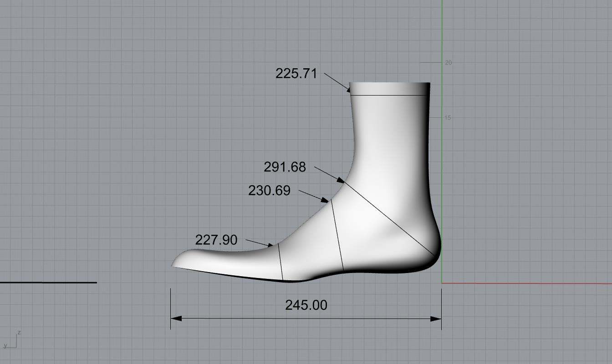Select the long diagonal heel girth curve
Screen dimensions: 612x364
(389, 218)
